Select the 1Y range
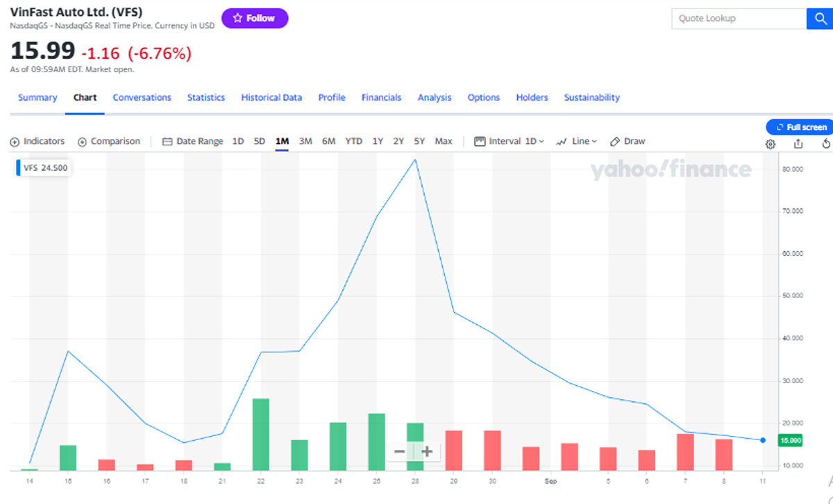This screenshot has width=833, height=504. [x=378, y=141]
